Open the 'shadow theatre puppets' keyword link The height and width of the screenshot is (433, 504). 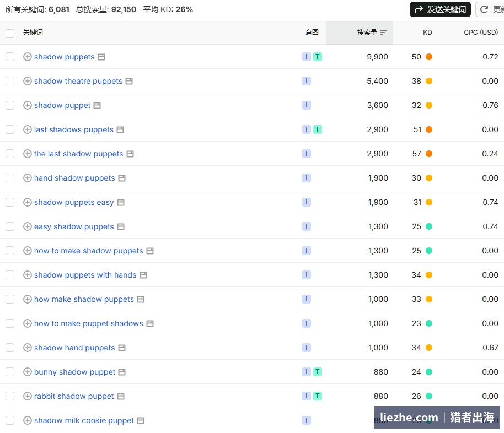pyautogui.click(x=78, y=81)
